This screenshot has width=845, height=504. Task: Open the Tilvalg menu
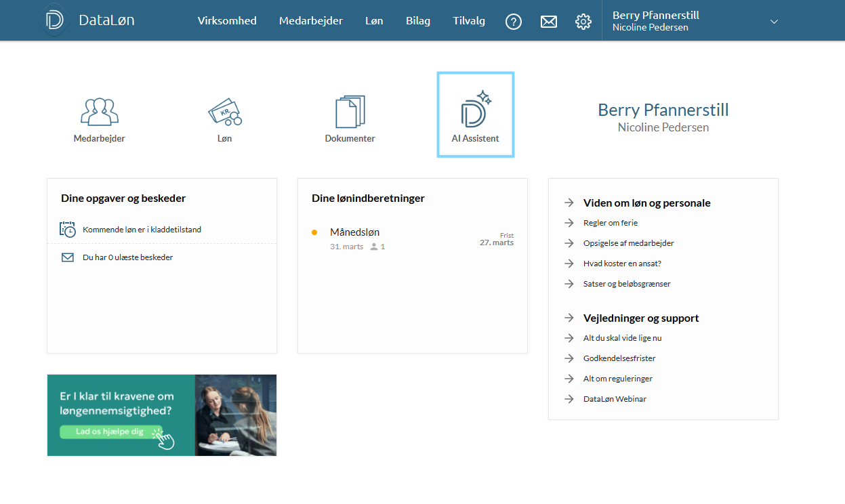pos(469,21)
